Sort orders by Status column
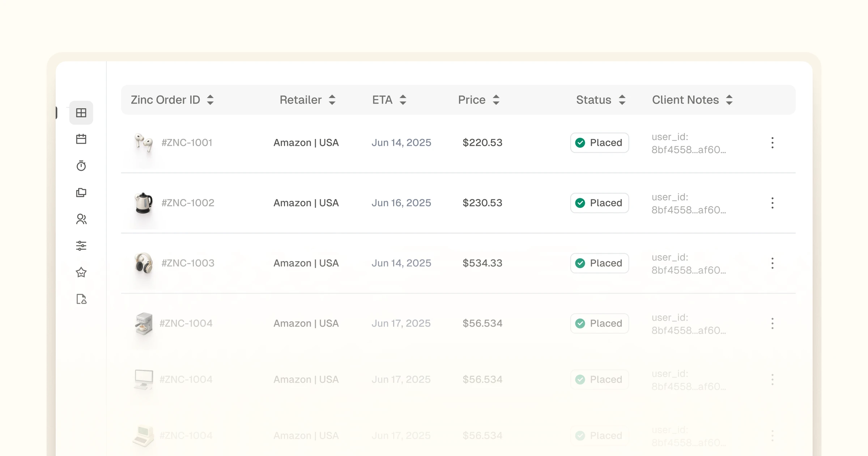The height and width of the screenshot is (456, 868). coord(622,100)
